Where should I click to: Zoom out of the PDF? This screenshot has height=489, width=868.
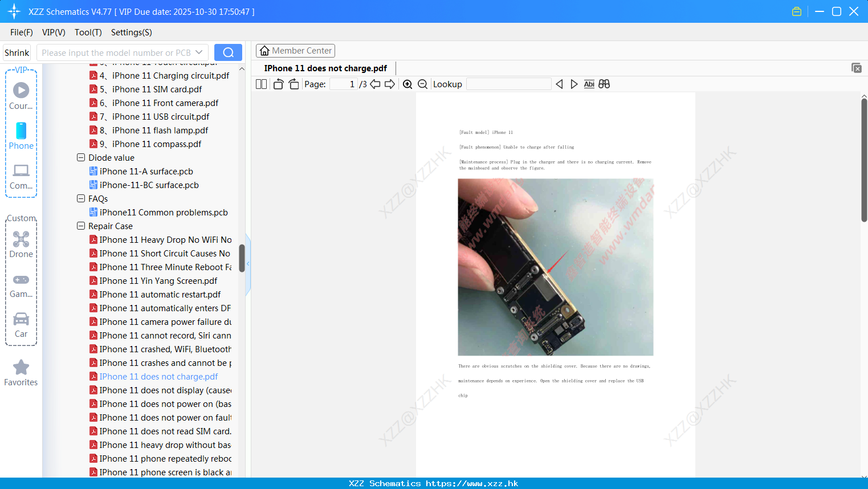point(423,84)
